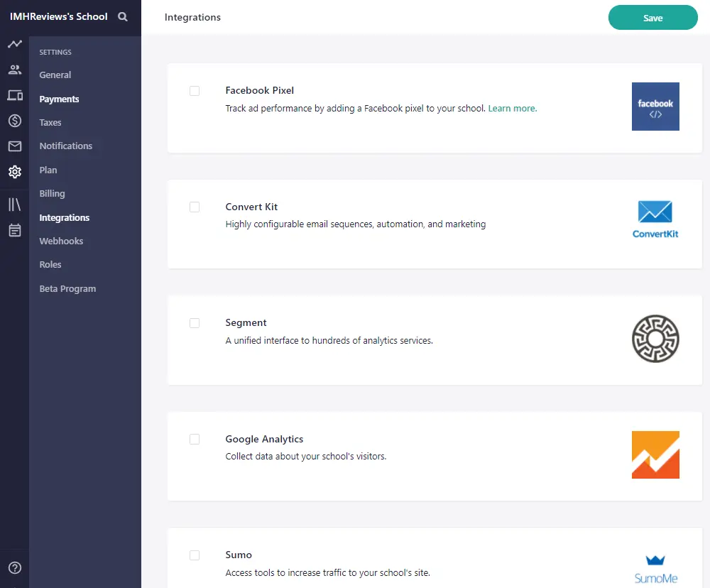710x588 pixels.
Task: Open the Help question mark icon
Action: click(x=15, y=567)
